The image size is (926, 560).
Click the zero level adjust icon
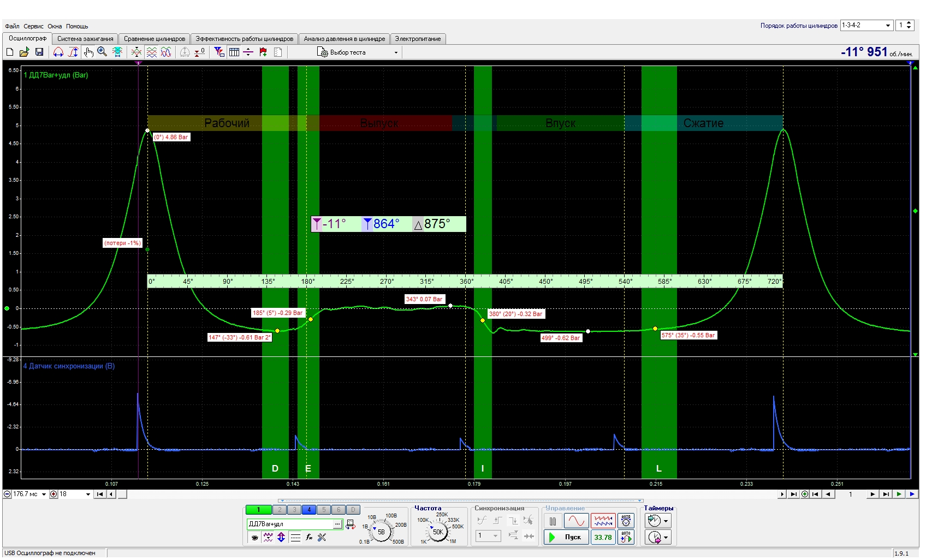[x=200, y=52]
